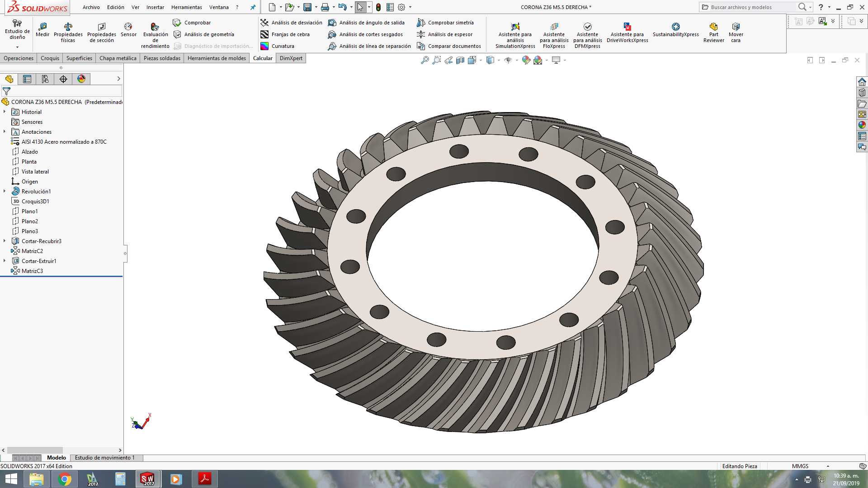Click the Edit appearance color ball icon
The width and height of the screenshot is (868, 488).
click(x=526, y=60)
